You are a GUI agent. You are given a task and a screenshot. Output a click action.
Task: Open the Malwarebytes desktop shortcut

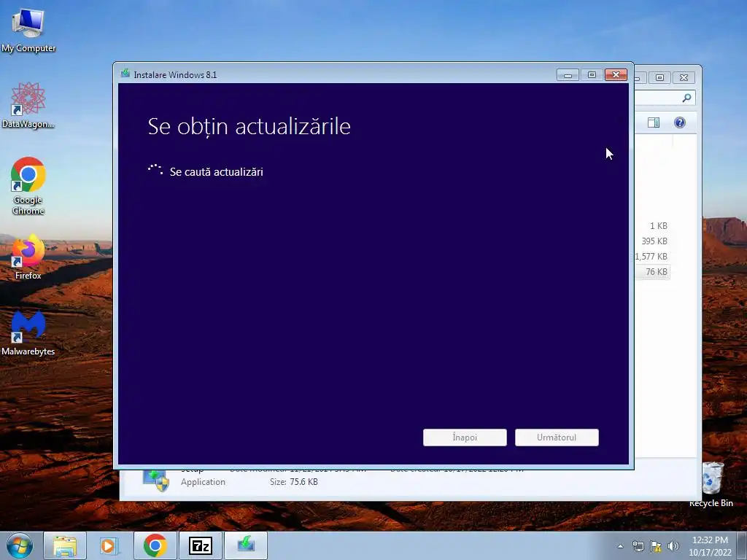(28, 333)
